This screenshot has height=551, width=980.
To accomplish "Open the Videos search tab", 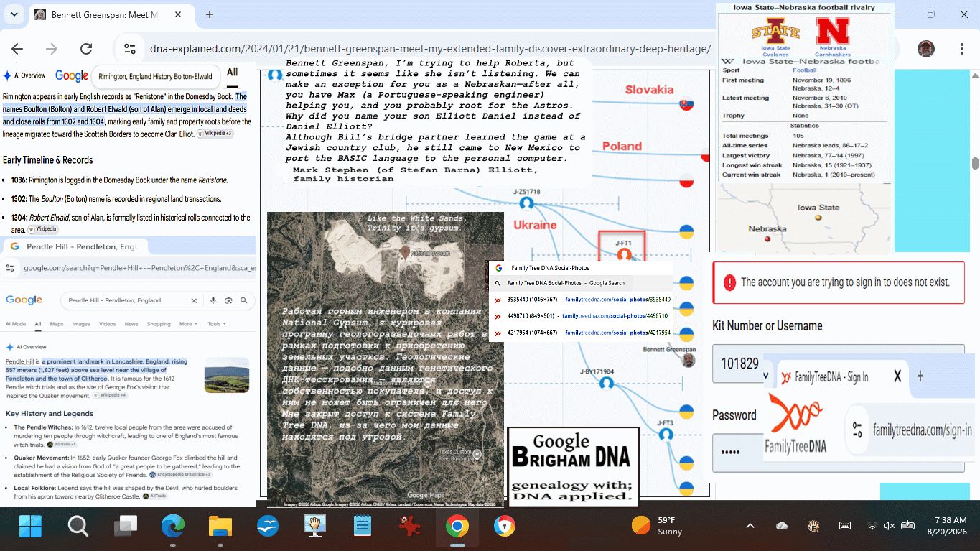I will tap(107, 324).
